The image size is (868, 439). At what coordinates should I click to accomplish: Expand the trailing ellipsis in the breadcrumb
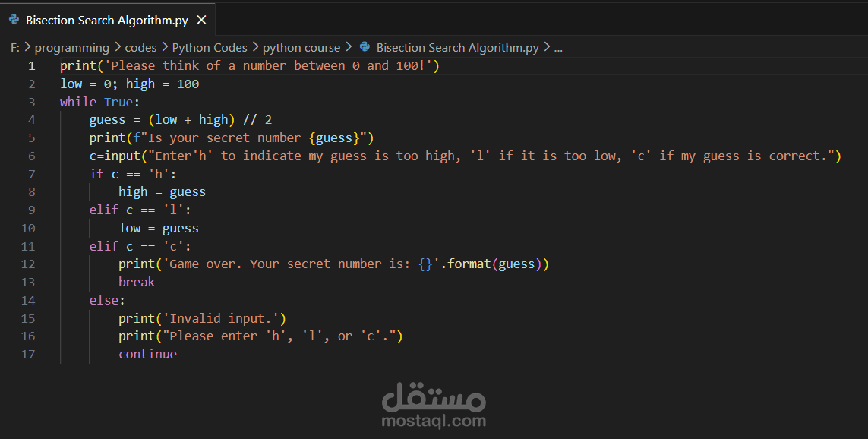(x=558, y=47)
